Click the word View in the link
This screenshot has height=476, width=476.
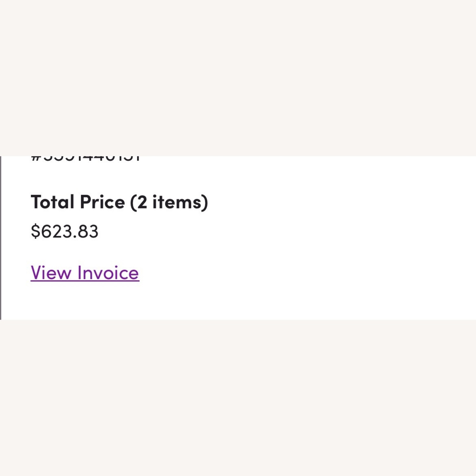(51, 273)
